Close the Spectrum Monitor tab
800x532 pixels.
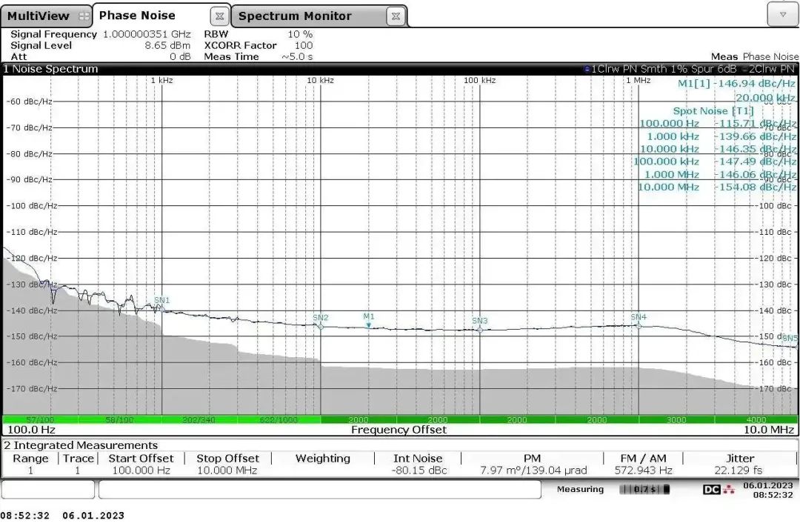click(x=396, y=16)
